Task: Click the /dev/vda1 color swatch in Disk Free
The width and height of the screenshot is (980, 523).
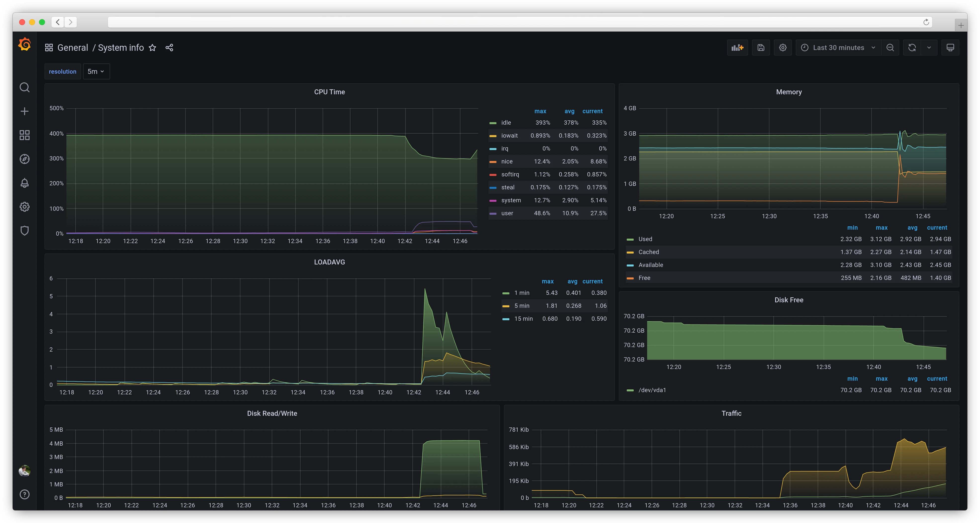Action: point(630,390)
